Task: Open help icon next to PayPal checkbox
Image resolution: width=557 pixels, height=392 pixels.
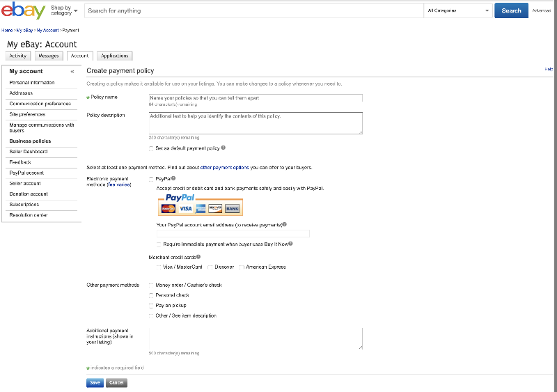Action: pyautogui.click(x=173, y=178)
